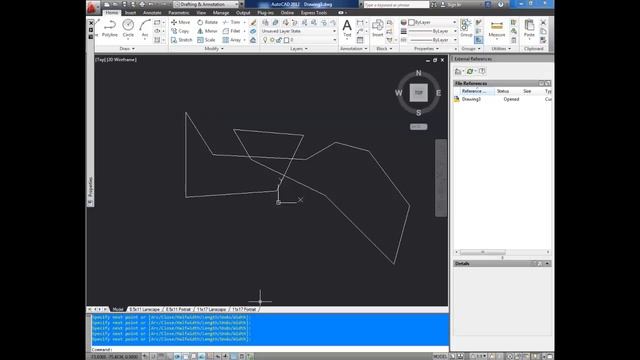Click the Command line input area
This screenshot has height=360, width=640.
click(269, 349)
